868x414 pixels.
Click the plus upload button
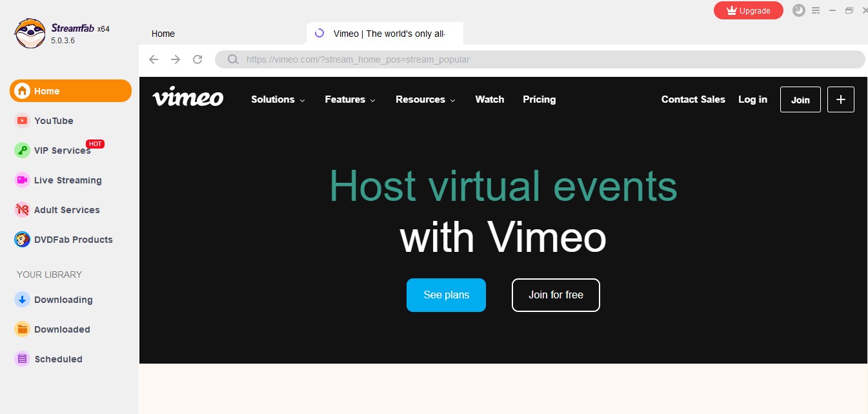tap(841, 99)
